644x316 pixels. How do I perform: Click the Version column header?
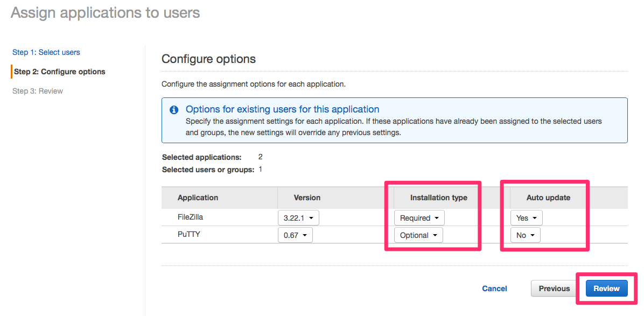pos(306,198)
